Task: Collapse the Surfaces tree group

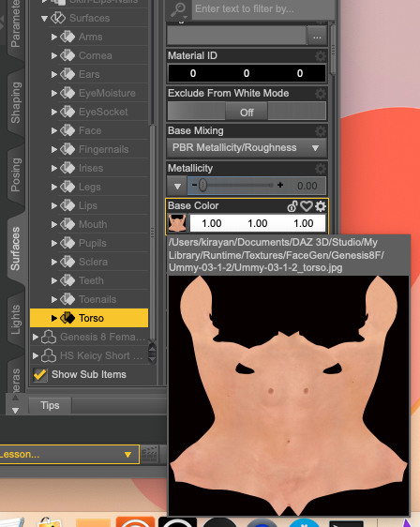Action: (x=44, y=19)
